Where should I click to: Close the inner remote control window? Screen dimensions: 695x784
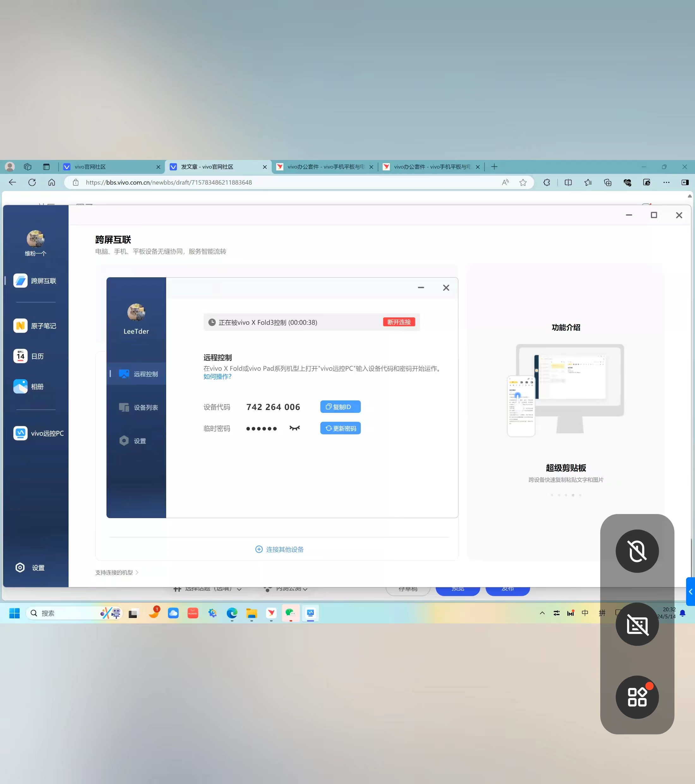446,288
